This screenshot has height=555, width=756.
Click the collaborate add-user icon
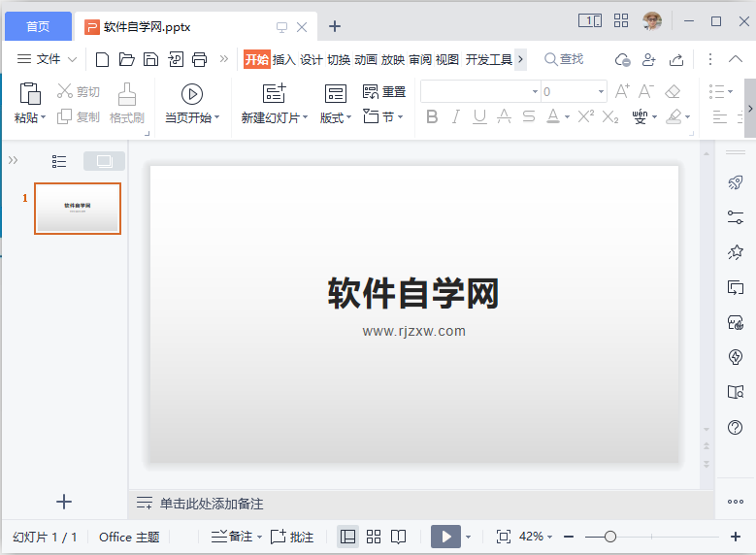tap(649, 60)
